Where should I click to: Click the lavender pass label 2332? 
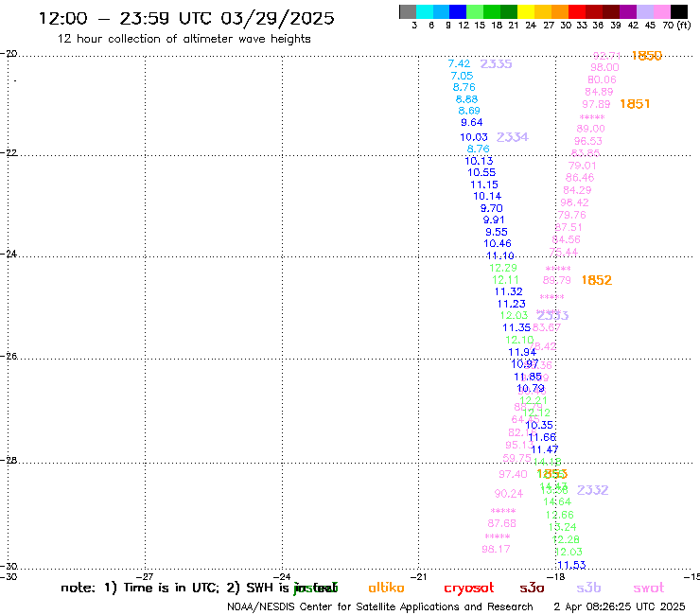[592, 490]
